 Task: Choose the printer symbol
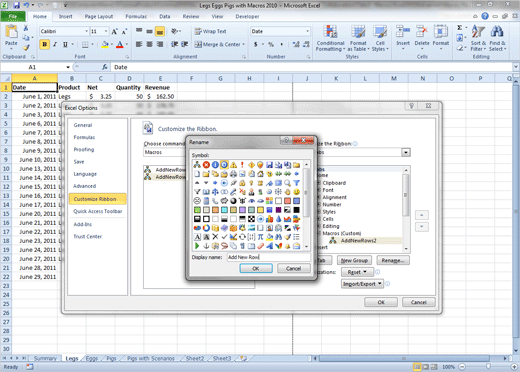pyautogui.click(x=233, y=174)
